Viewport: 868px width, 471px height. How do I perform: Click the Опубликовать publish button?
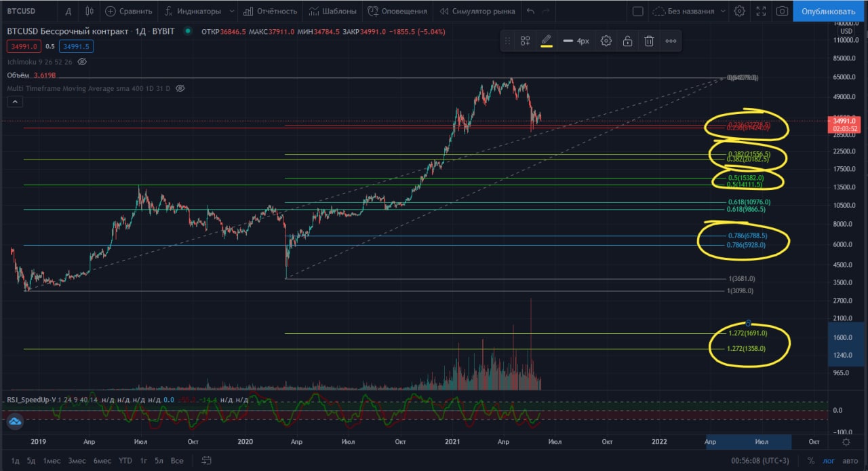click(x=828, y=11)
